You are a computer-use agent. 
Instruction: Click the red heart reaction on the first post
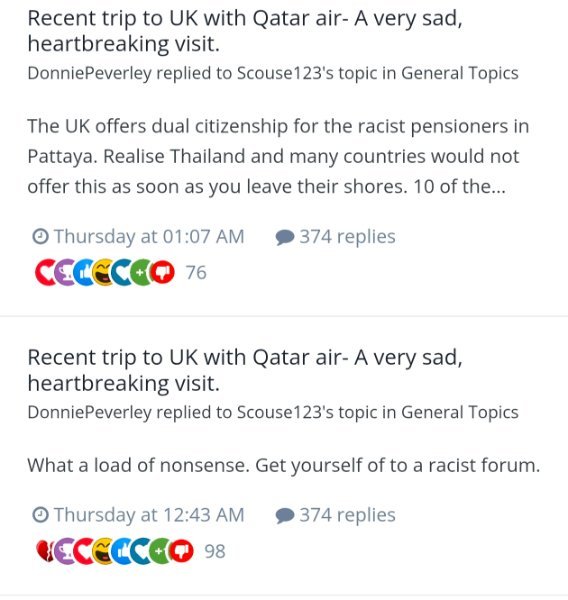(44, 272)
